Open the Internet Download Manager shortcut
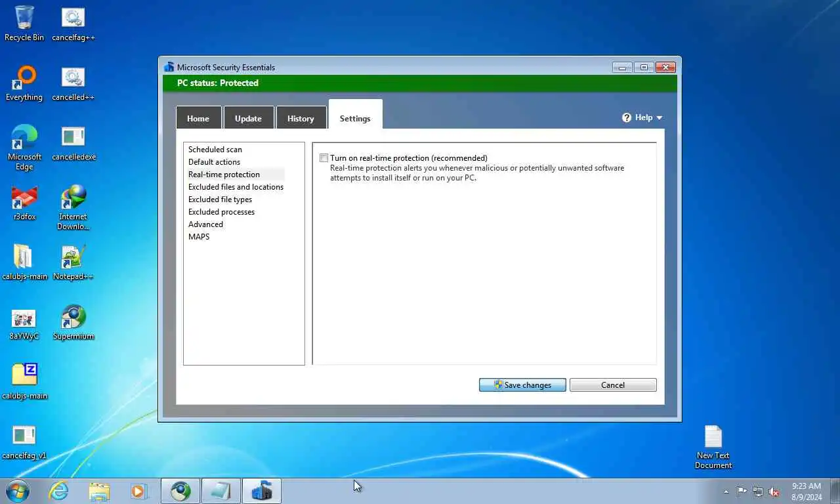840x504 pixels. point(73,207)
